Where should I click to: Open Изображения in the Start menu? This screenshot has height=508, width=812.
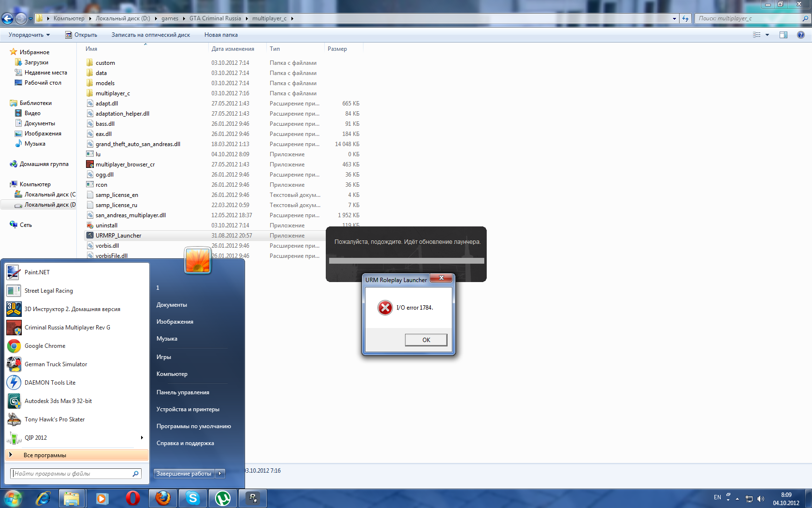[175, 322]
